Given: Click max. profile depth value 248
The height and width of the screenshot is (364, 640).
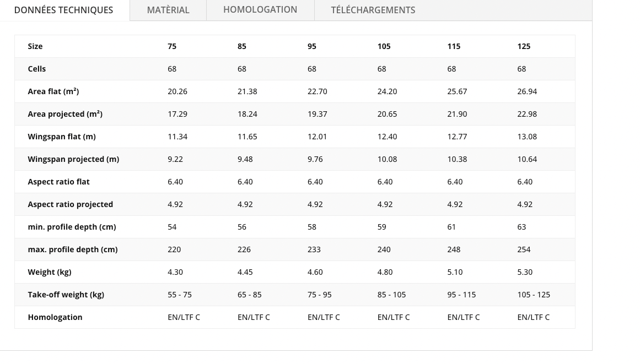Looking at the screenshot, I should click(x=454, y=249).
